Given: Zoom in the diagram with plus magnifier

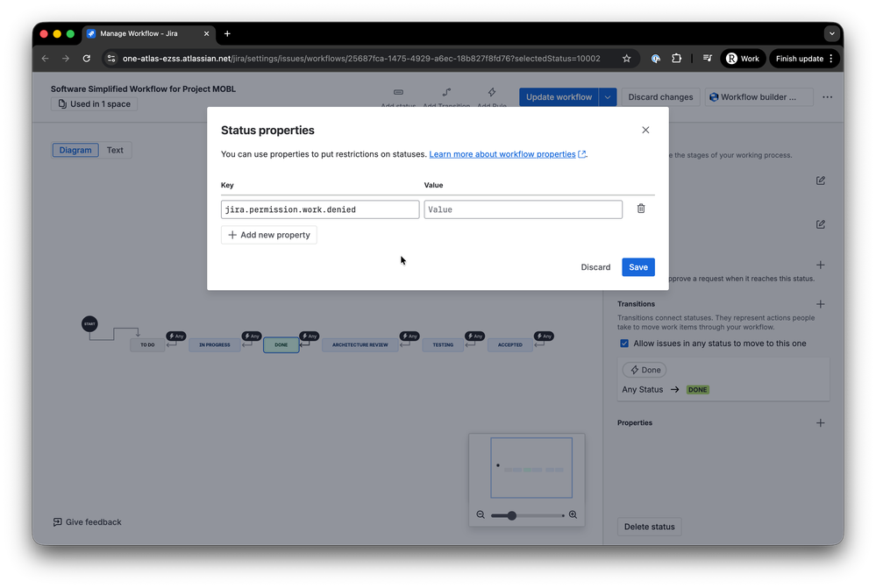Looking at the screenshot, I should click(573, 515).
